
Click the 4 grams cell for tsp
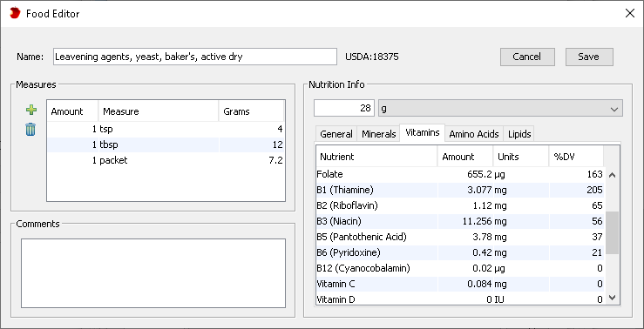(x=251, y=129)
